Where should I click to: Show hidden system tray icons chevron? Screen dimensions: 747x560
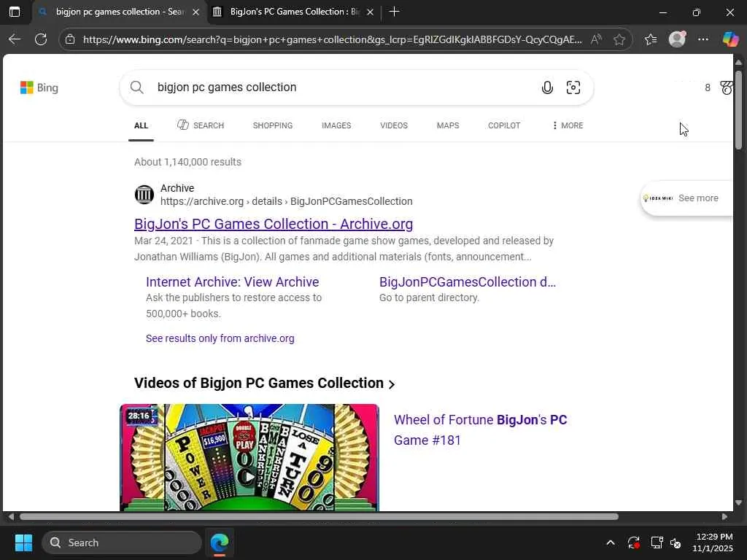point(611,542)
